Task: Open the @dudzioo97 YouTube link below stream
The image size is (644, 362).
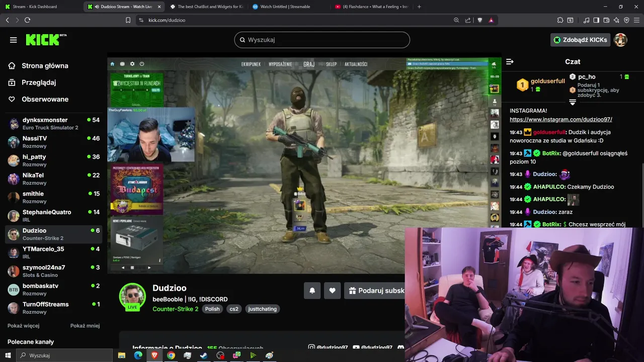Action: point(372,347)
